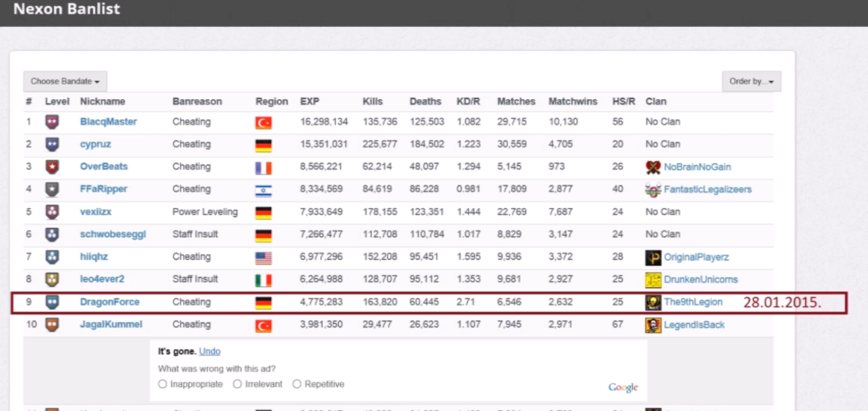Click the KD/R column header
The image size is (868, 411).
coord(469,101)
